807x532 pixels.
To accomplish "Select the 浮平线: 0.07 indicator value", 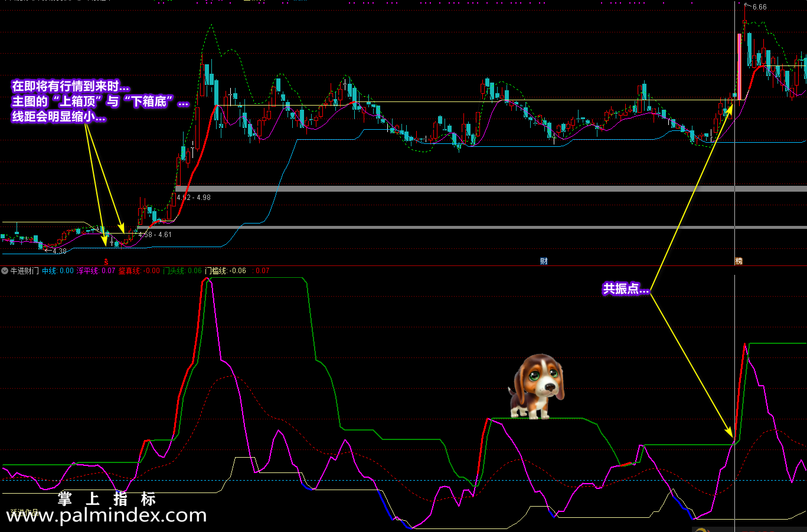I will click(x=96, y=271).
